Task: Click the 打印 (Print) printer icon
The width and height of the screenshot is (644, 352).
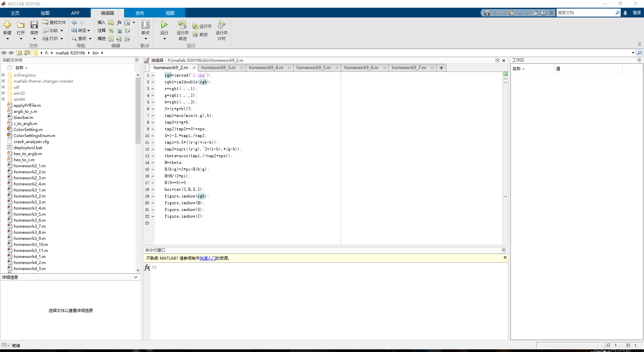Action: (46, 39)
